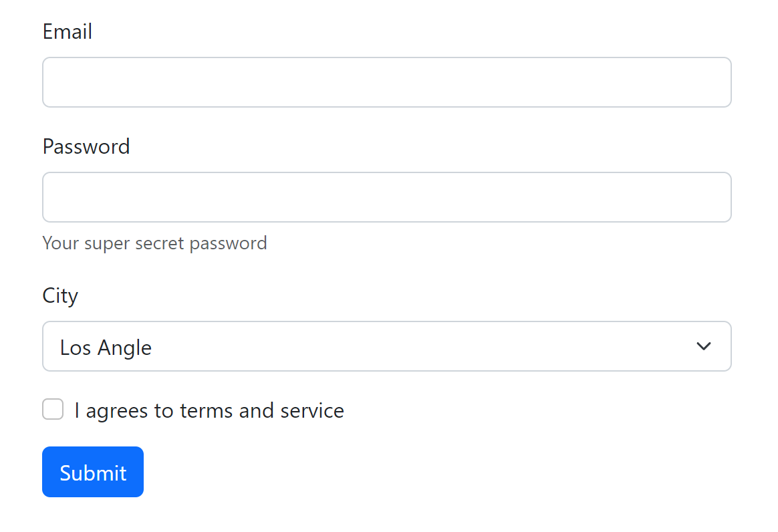Focus the Password input field
The width and height of the screenshot is (778, 532).
tap(386, 197)
